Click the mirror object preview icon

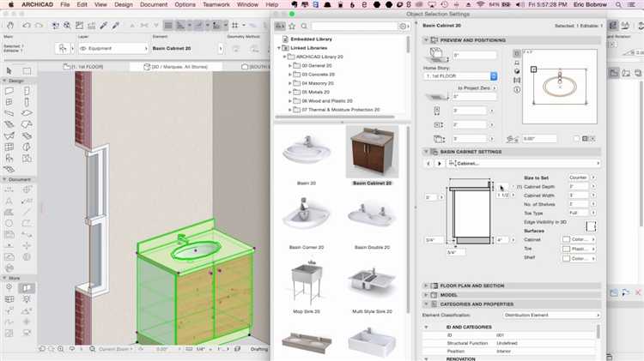517,81
